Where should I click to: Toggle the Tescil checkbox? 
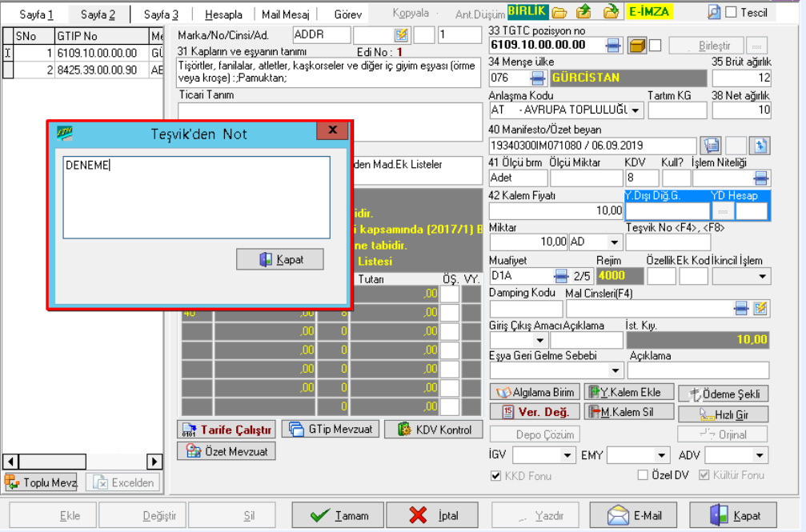(731, 12)
